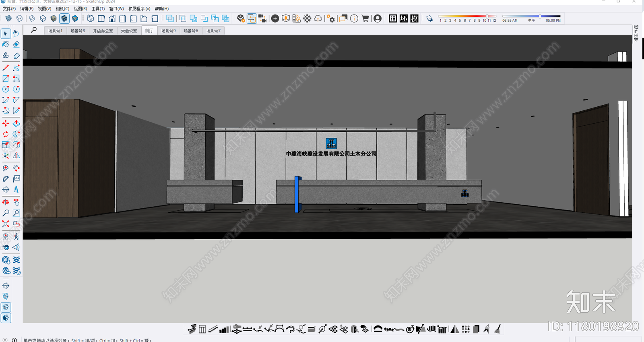The image size is (644, 342).
Task: Select the Pan hand tool
Action: click(16, 202)
